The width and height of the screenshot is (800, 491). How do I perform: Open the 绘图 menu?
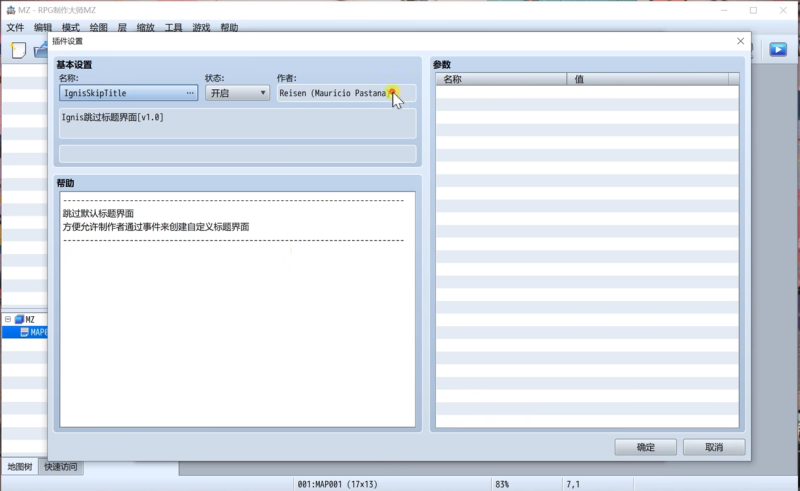[x=98, y=28]
